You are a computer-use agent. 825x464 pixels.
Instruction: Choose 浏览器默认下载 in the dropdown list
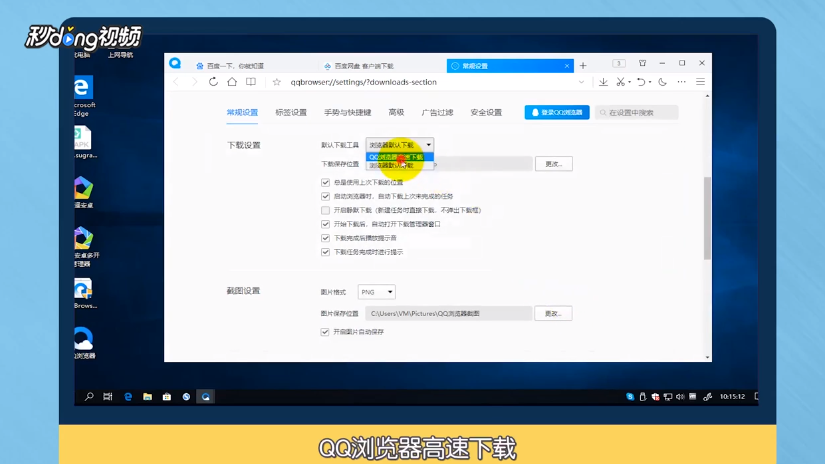pos(400,165)
